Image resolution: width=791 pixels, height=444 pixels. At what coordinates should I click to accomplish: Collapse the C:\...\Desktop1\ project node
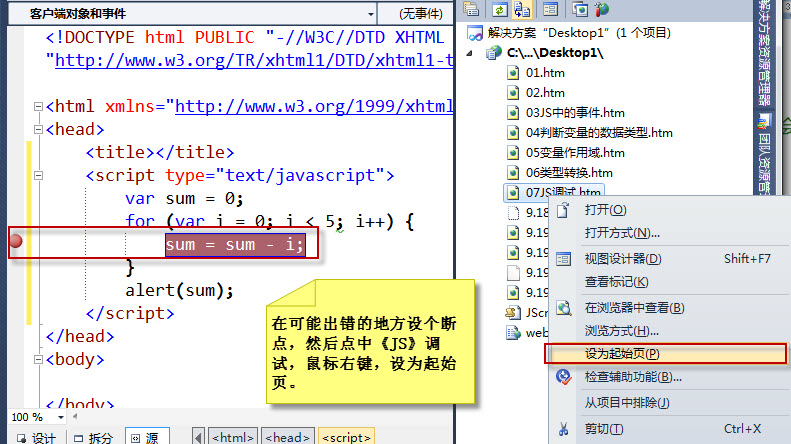click(x=470, y=53)
